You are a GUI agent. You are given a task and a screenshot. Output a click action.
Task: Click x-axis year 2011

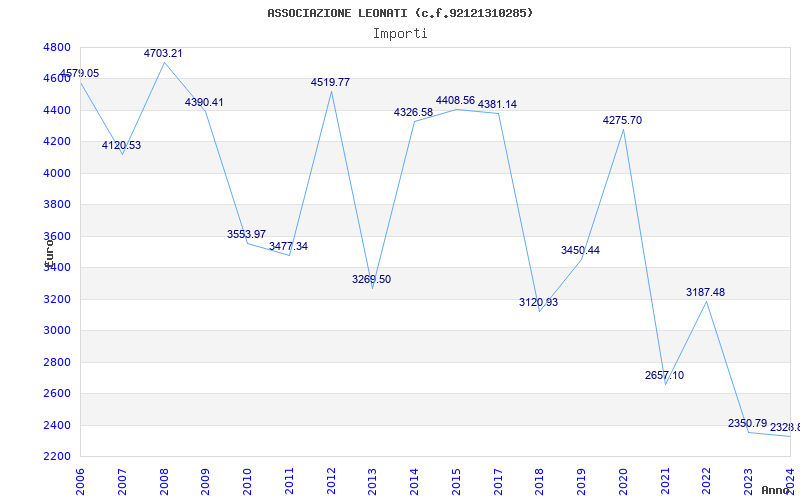pos(289,482)
